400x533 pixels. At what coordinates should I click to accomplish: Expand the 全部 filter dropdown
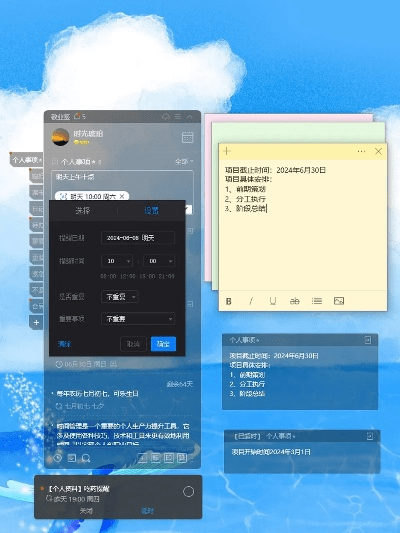click(x=184, y=161)
